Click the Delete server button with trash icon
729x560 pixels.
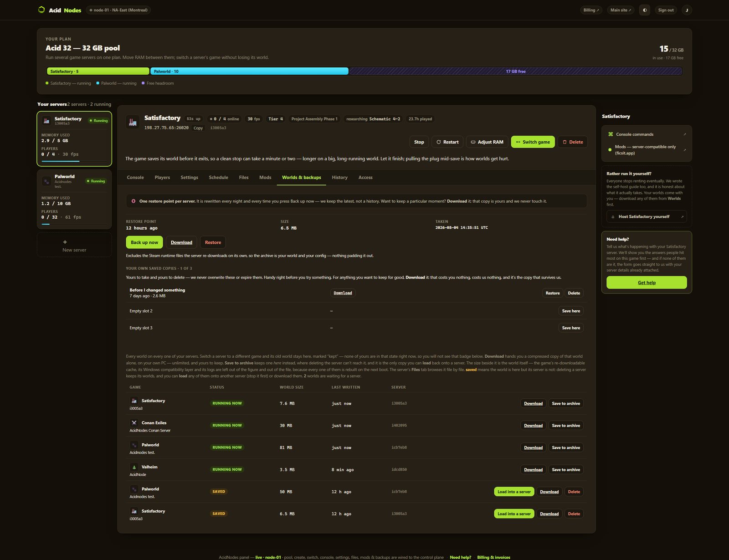(x=573, y=142)
